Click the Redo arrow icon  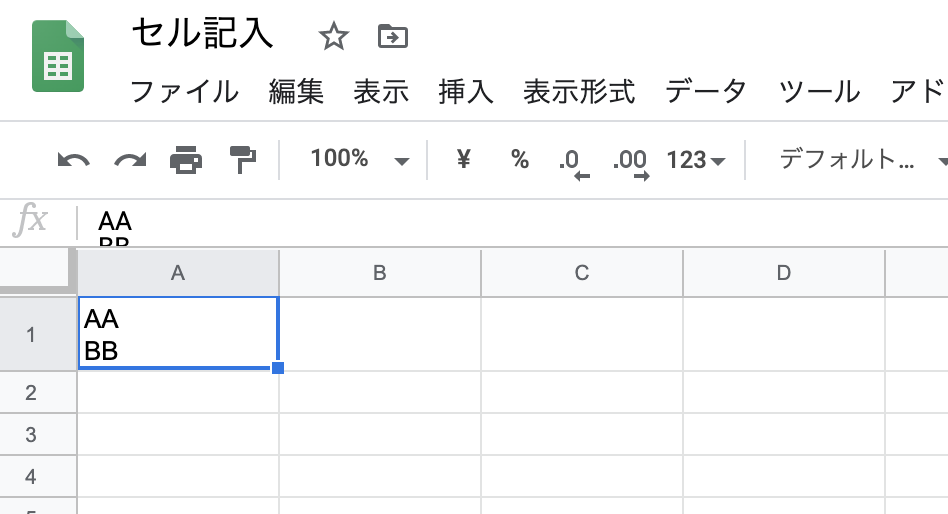coord(130,160)
